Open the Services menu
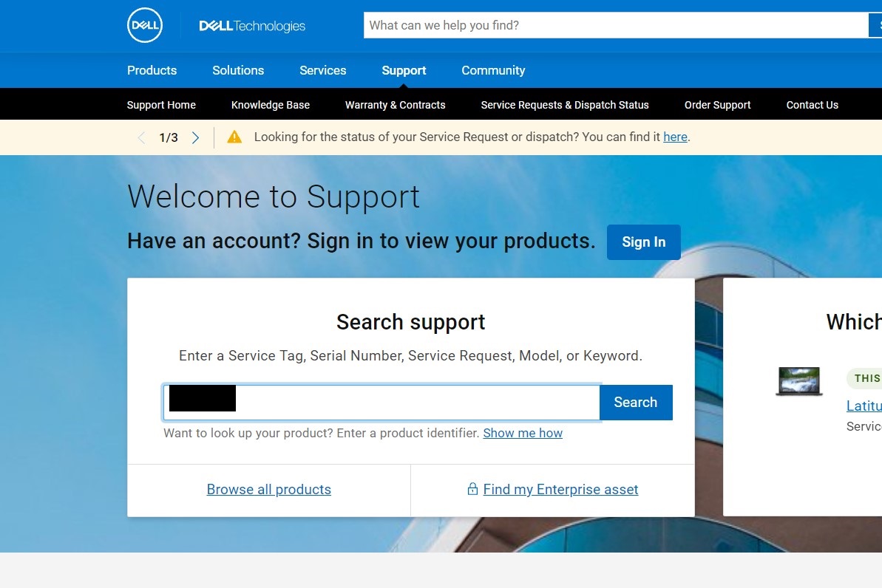The image size is (882, 588). (323, 70)
